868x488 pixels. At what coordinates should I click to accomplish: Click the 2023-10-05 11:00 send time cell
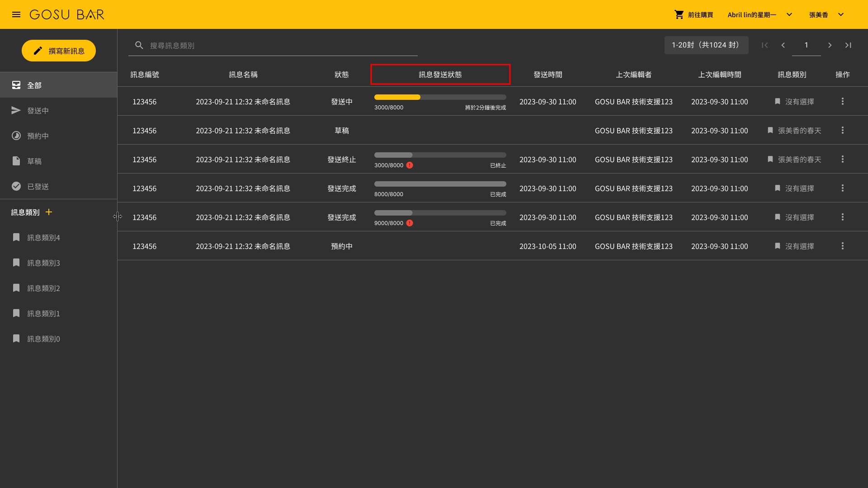coord(548,246)
